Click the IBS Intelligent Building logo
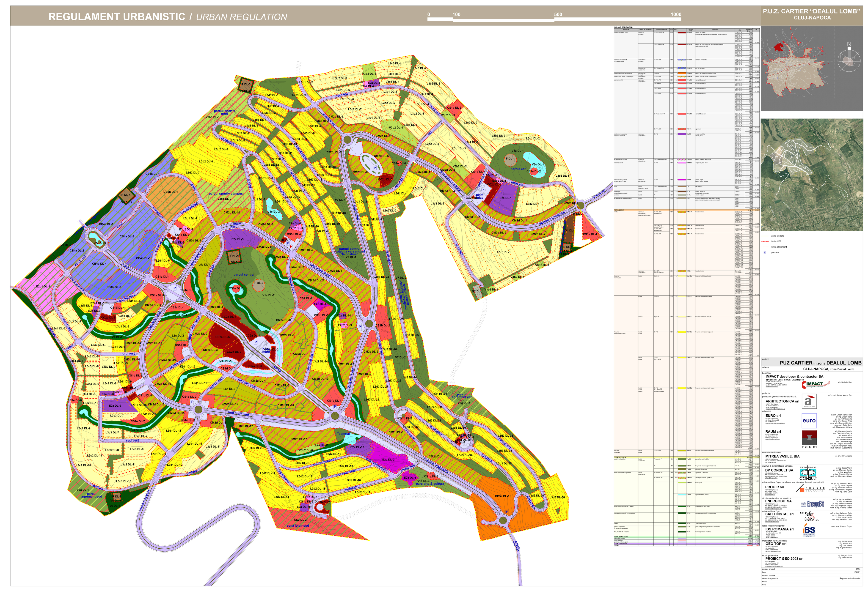 tap(809, 531)
